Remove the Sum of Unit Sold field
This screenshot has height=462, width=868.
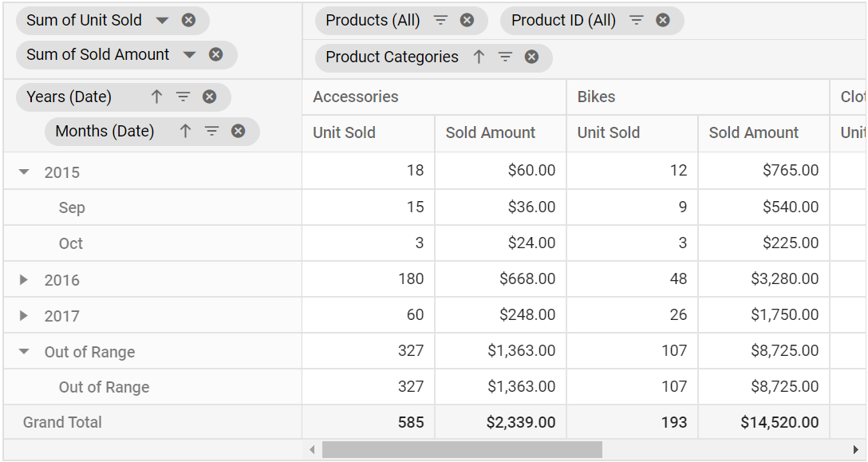click(x=189, y=21)
